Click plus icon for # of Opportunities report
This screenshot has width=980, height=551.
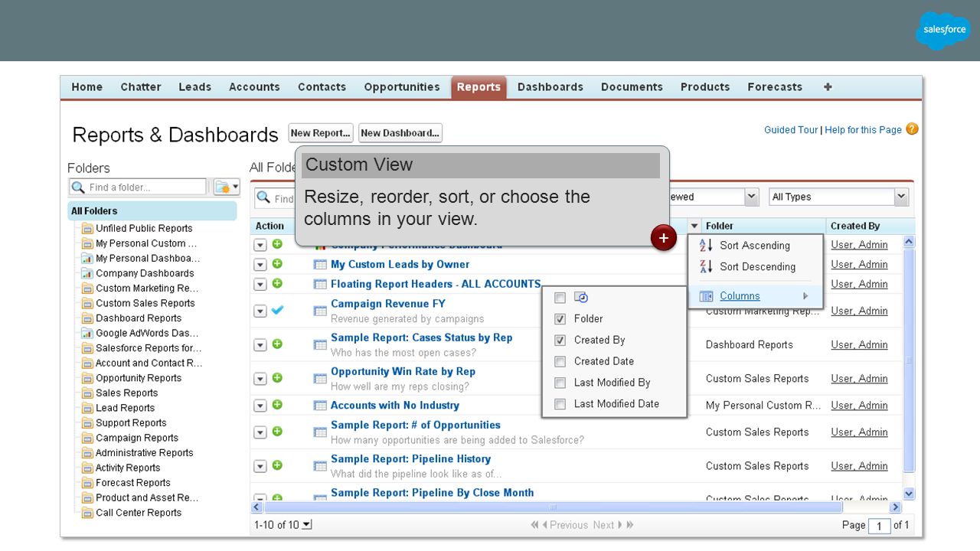[277, 432]
